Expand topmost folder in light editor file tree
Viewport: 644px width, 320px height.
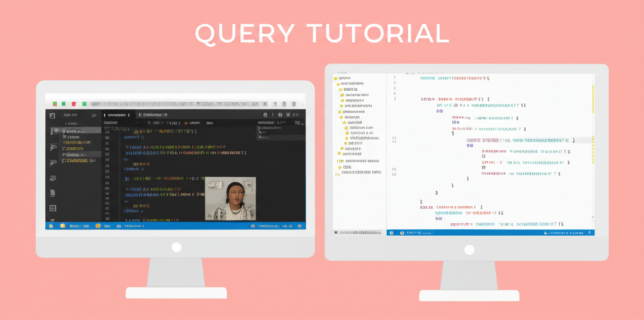336,79
